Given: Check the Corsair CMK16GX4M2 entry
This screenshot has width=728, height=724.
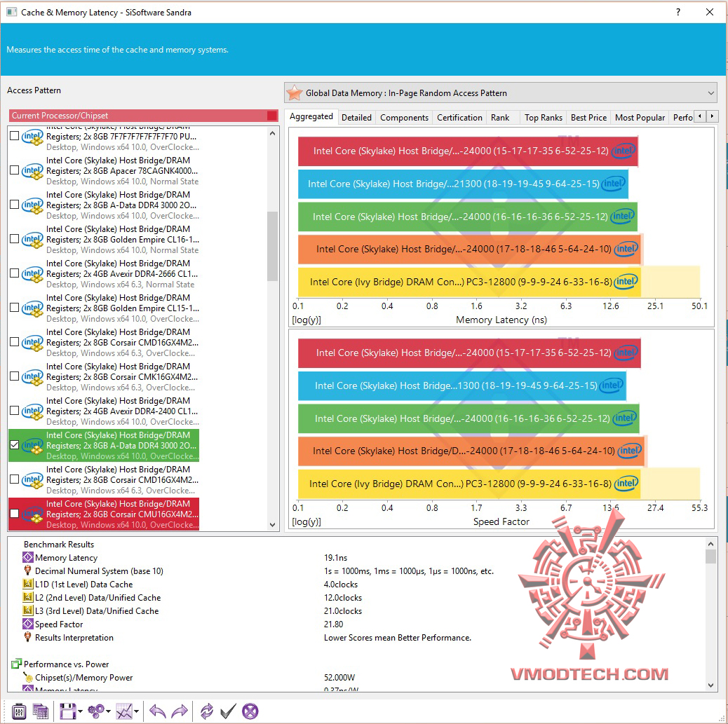Looking at the screenshot, I should (x=15, y=376).
